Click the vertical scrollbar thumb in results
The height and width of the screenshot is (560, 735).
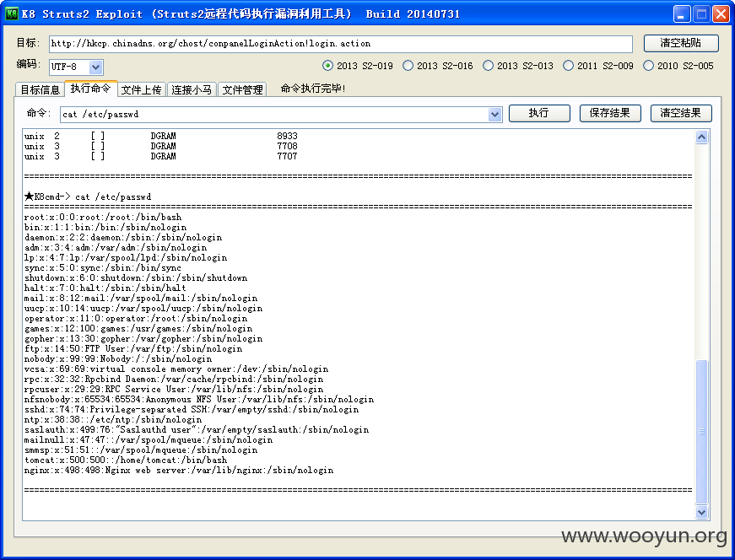[701, 432]
